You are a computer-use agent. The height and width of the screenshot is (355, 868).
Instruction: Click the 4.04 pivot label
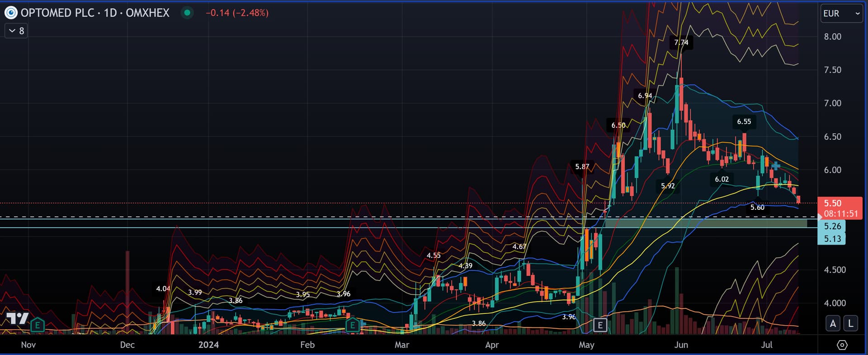point(163,289)
